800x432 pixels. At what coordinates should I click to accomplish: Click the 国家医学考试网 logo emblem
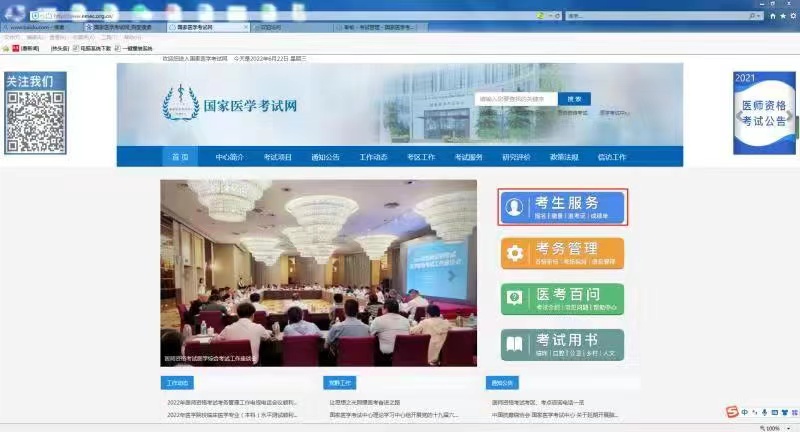pos(181,103)
